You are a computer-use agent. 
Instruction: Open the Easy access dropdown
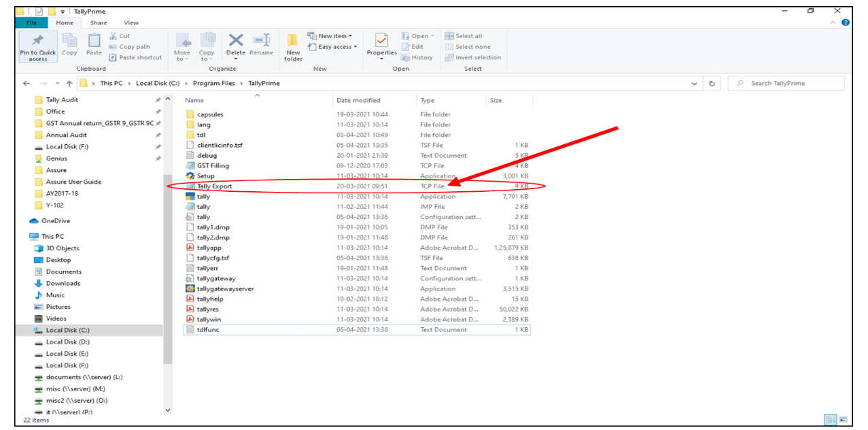[x=333, y=47]
